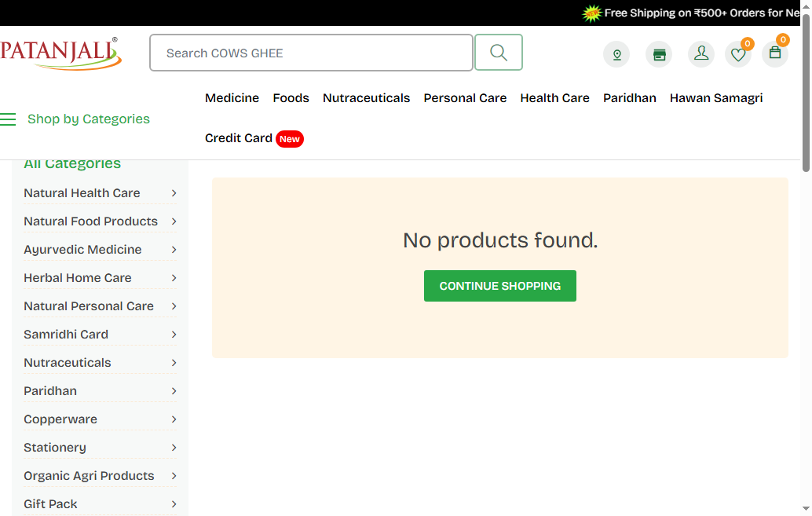The width and height of the screenshot is (812, 516).
Task: Open Shop by Categories menu
Action: tap(89, 119)
